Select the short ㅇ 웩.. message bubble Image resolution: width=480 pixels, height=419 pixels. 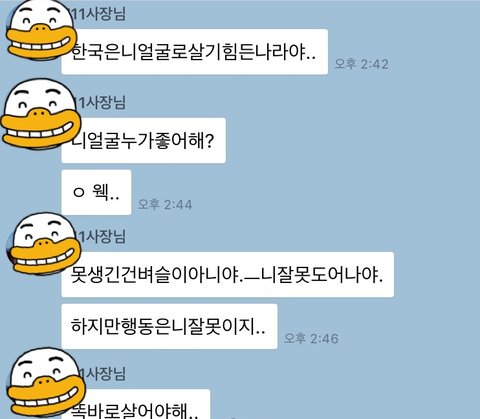[x=96, y=192]
